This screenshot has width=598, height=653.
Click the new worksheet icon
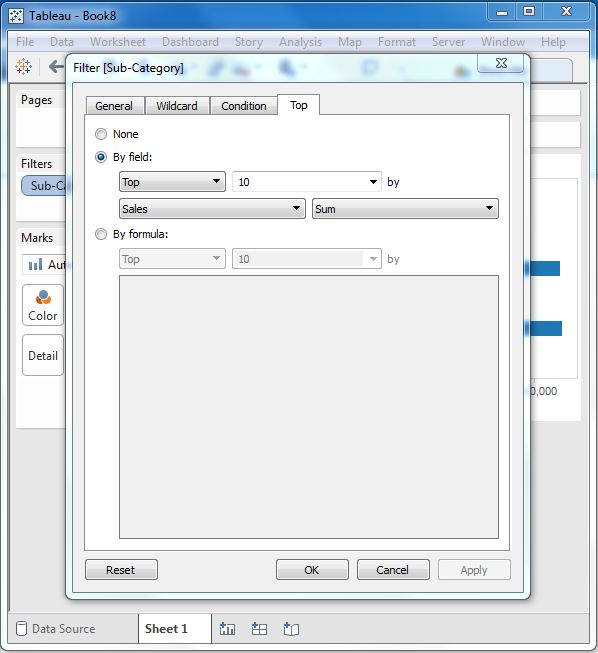point(227,628)
